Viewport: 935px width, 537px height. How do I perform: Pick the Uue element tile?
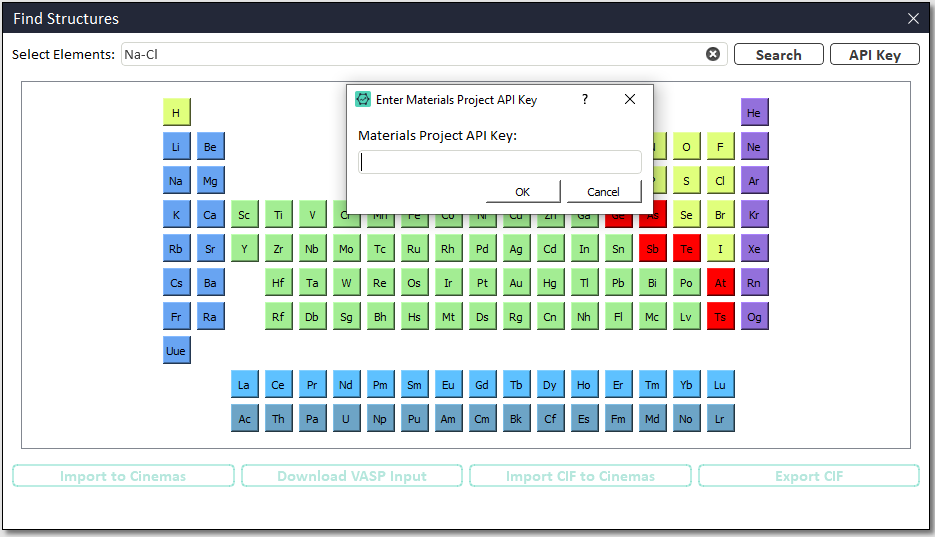(x=177, y=350)
